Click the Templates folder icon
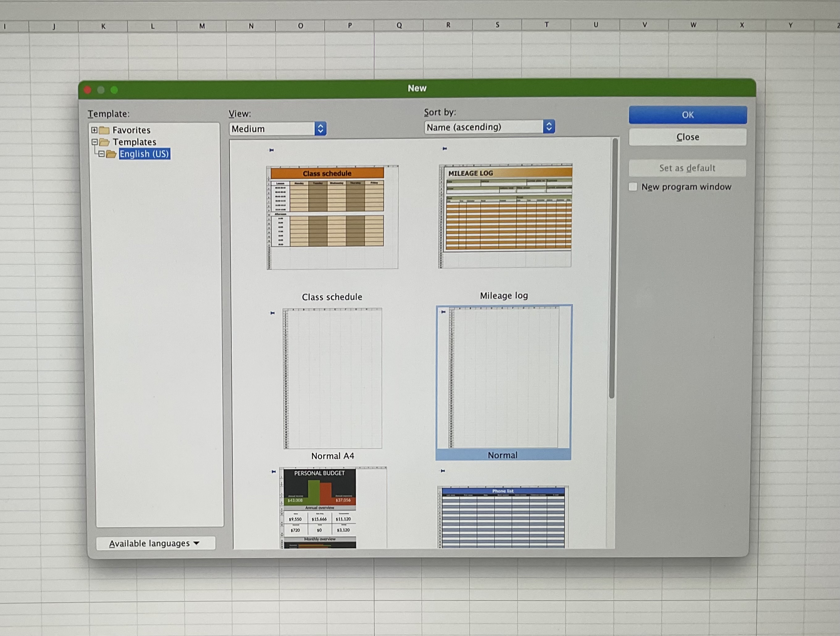Viewport: 840px width, 636px height. click(x=104, y=142)
